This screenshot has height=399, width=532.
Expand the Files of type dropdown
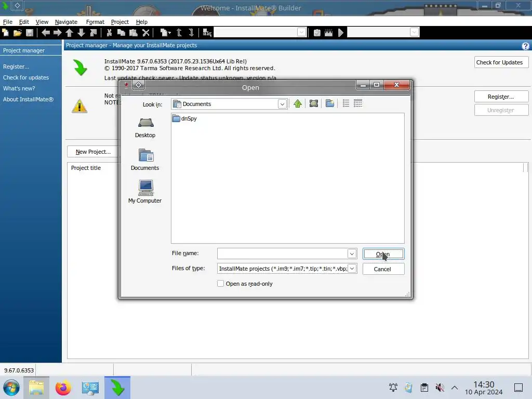tap(352, 269)
